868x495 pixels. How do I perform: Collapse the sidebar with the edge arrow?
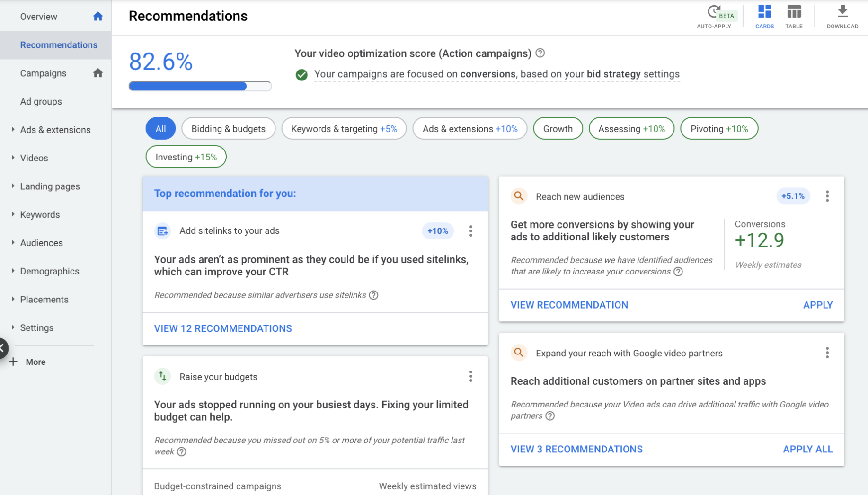[x=3, y=348]
